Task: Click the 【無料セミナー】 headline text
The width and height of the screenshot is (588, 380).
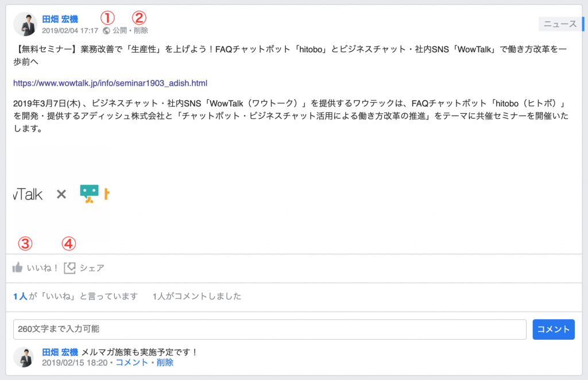Action: pos(289,55)
